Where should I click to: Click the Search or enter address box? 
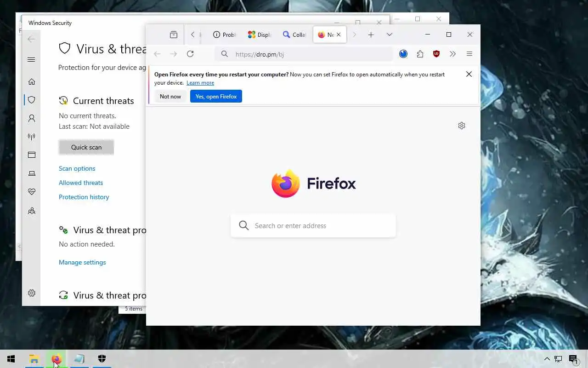pyautogui.click(x=313, y=225)
